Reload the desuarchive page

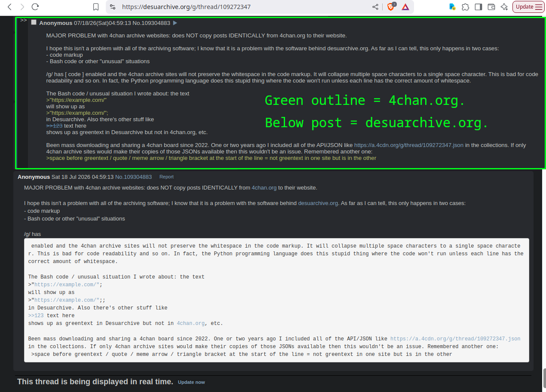coord(35,7)
